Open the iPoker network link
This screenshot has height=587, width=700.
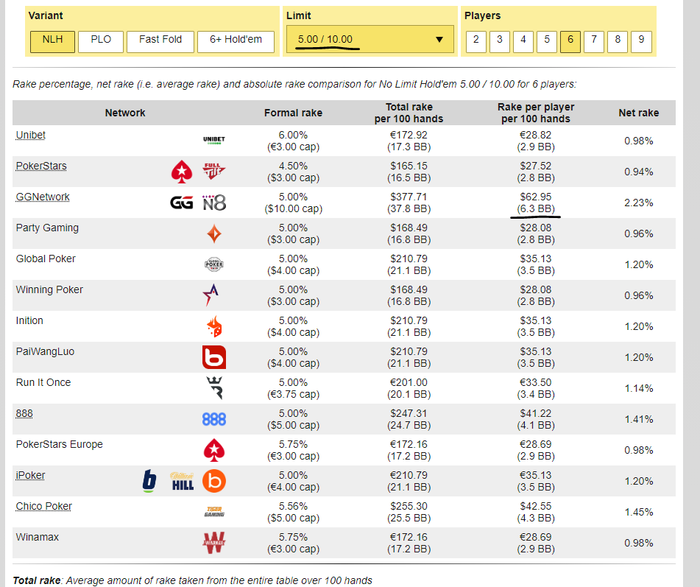(30, 475)
